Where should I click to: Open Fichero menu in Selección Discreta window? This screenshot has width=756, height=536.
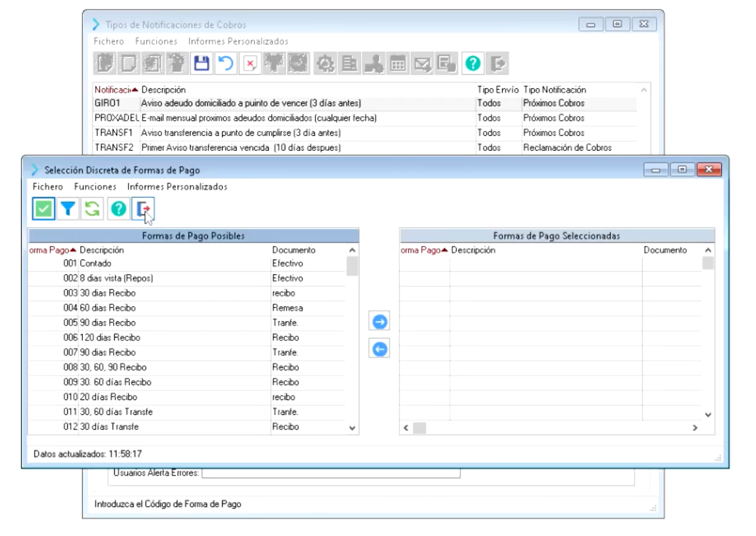48,187
